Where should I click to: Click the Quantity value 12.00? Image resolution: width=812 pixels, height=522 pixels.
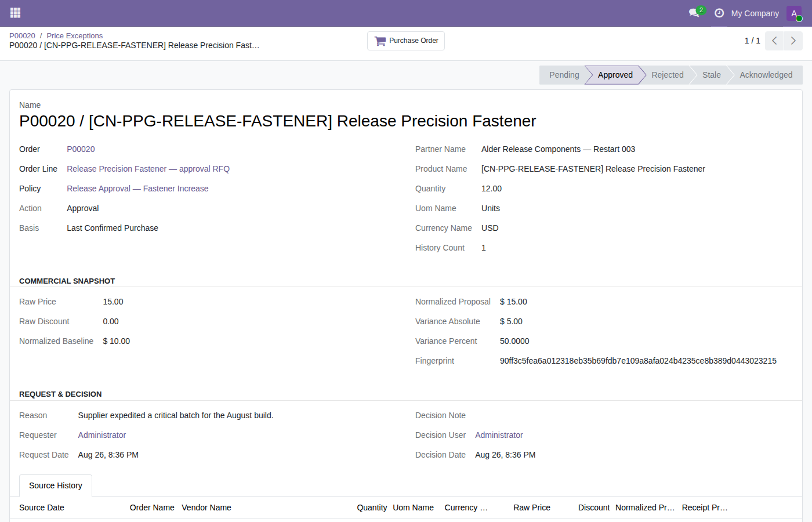[491, 188]
